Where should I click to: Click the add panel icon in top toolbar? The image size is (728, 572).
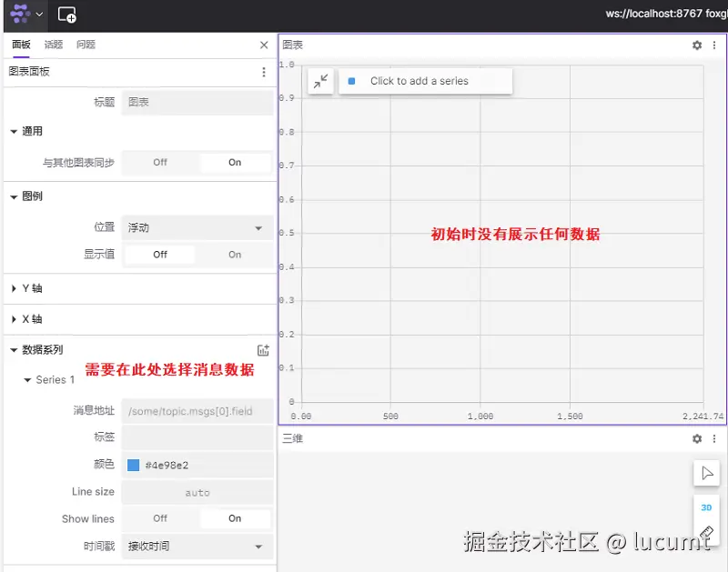point(68,15)
